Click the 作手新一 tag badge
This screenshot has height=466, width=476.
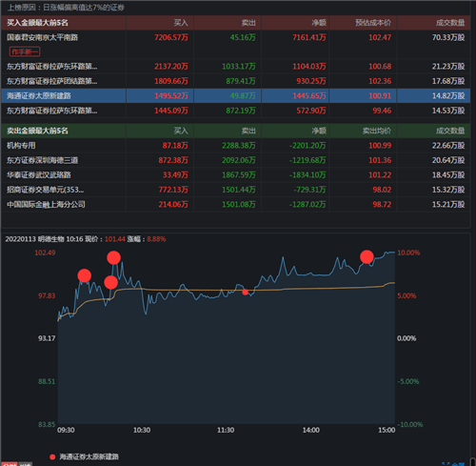(25, 51)
